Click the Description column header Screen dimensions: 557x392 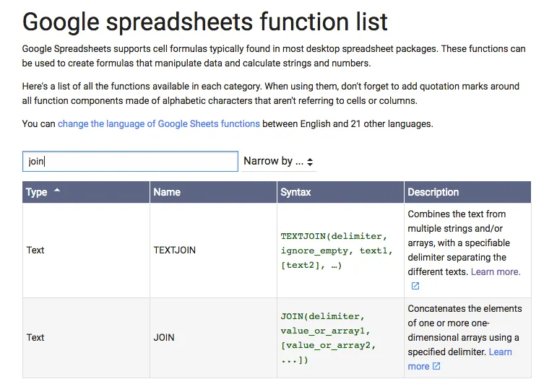click(x=467, y=192)
